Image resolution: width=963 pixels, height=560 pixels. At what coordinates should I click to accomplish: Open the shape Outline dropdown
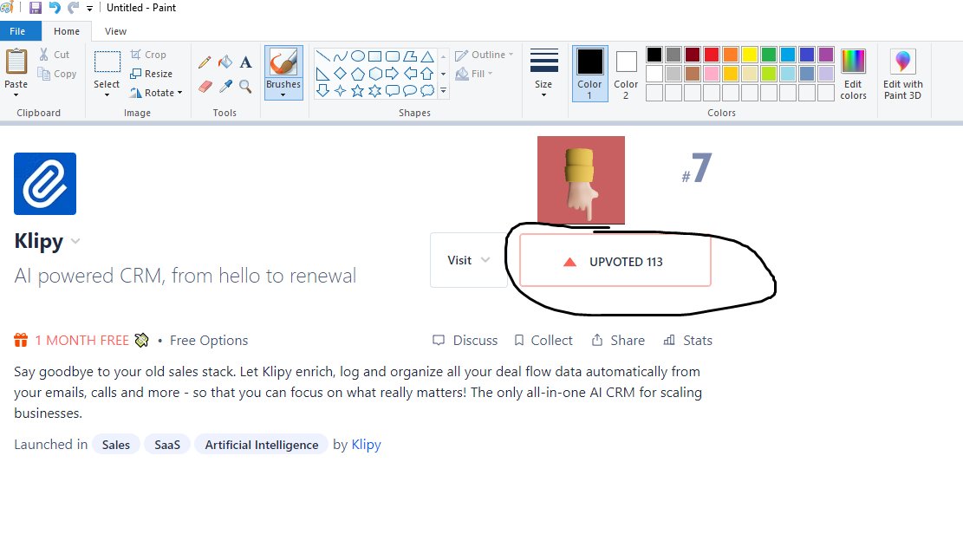(484, 55)
